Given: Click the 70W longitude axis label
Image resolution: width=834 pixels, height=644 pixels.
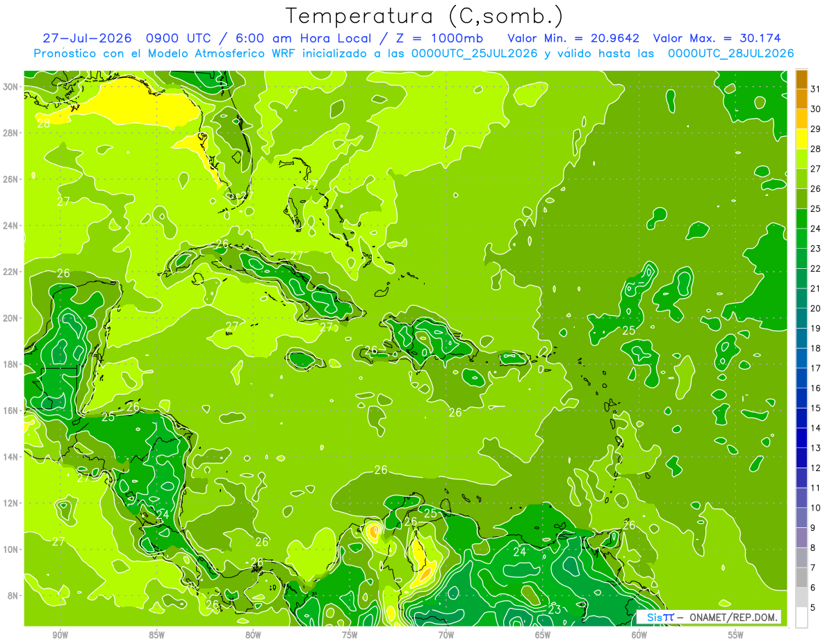Looking at the screenshot, I should 446,635.
